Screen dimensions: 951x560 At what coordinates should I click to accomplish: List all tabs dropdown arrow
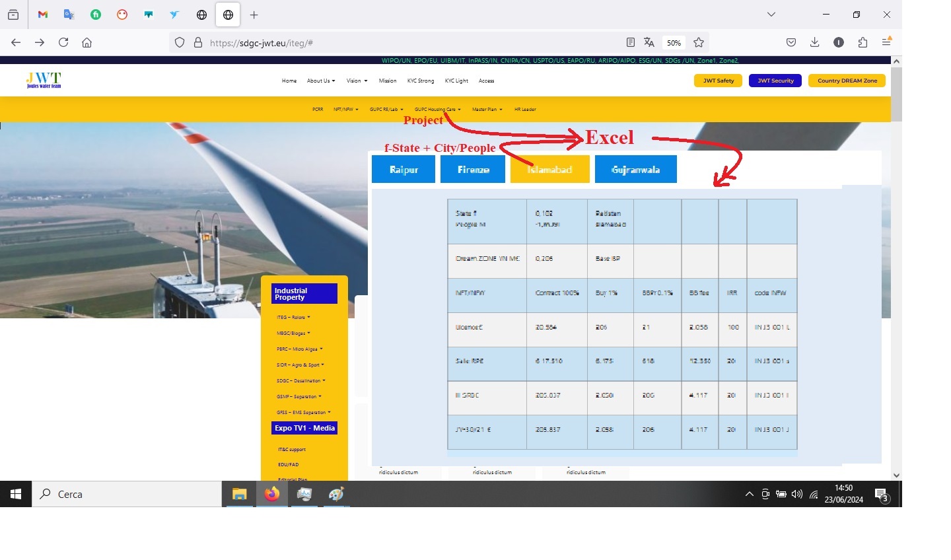pyautogui.click(x=771, y=15)
